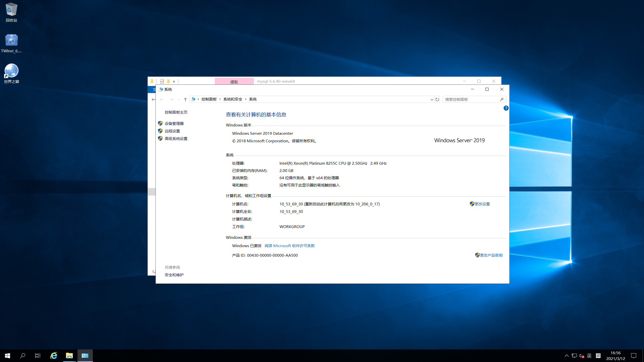The height and width of the screenshot is (362, 644).
Task: Click the System window title icon
Action: [161, 89]
